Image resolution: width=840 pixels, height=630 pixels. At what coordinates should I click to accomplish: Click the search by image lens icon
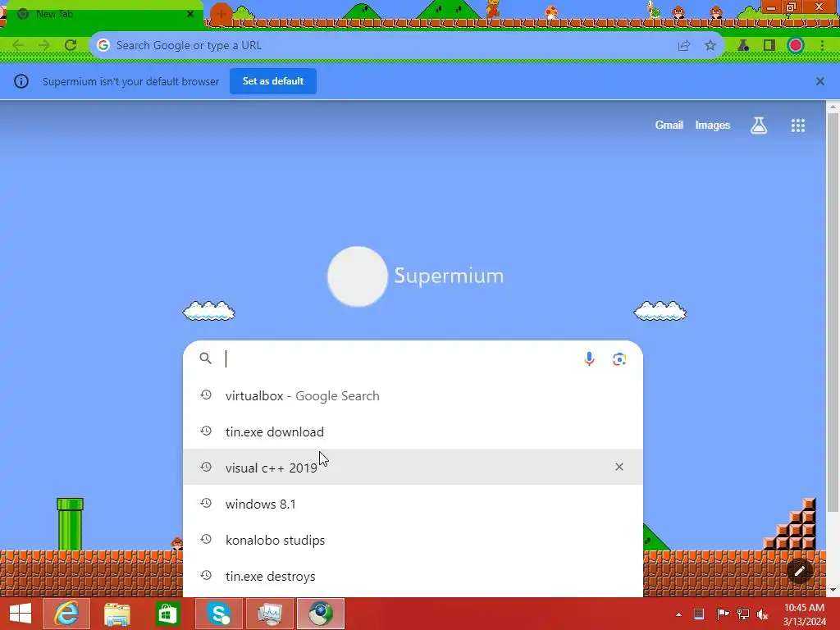[619, 359]
